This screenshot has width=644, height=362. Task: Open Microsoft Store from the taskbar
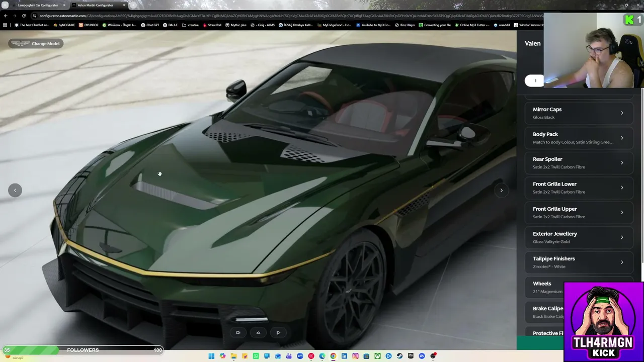tap(366, 356)
